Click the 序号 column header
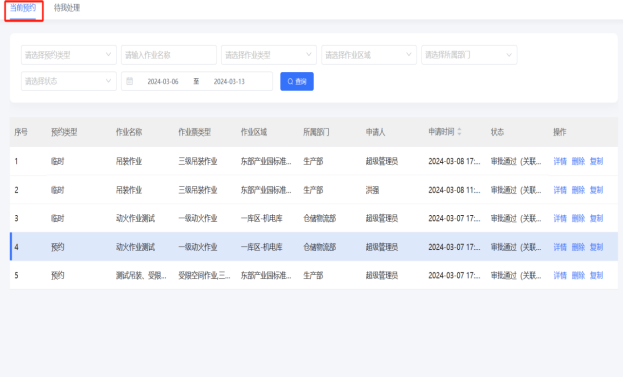 (21, 132)
